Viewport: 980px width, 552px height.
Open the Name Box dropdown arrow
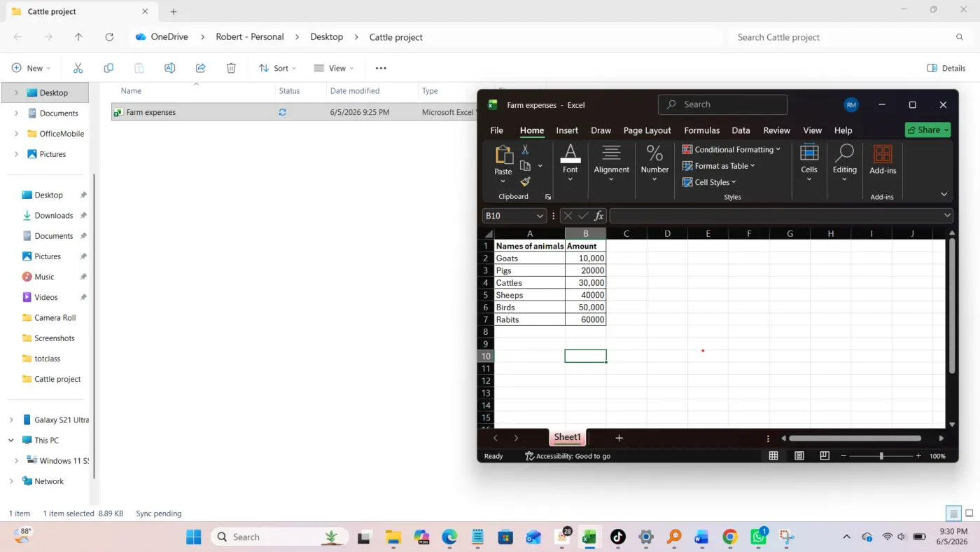point(540,216)
